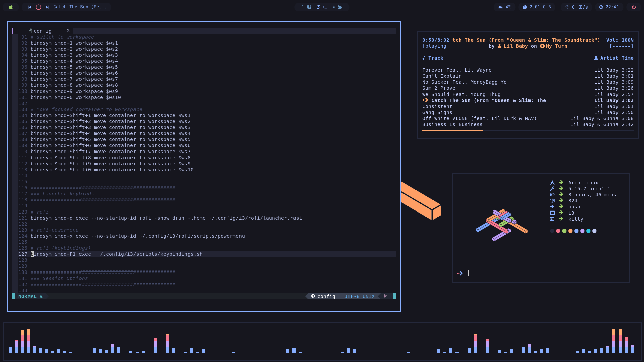Screen dimensions: 644x362
Task: Select the Gang Signs track
Action: [x=437, y=112]
